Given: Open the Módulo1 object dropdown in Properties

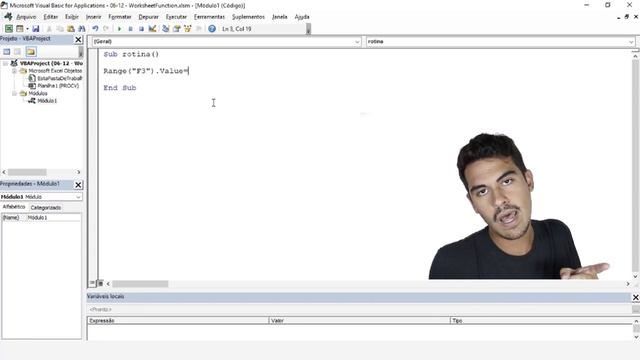Looking at the screenshot, I should click(78, 197).
